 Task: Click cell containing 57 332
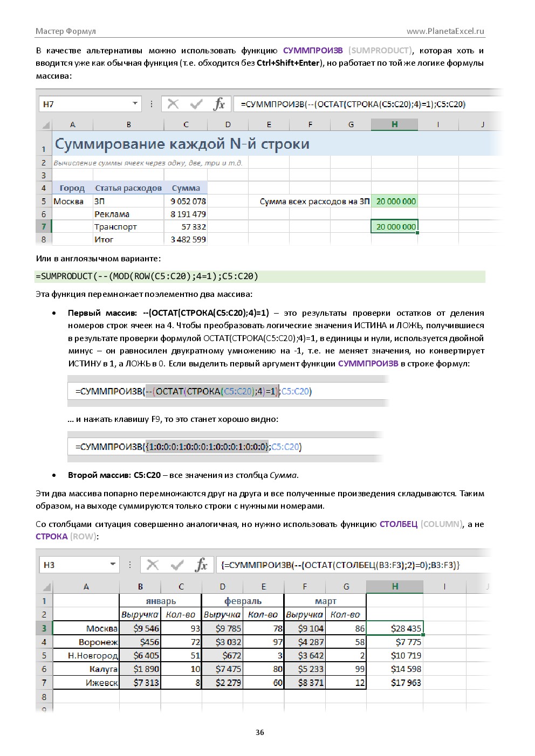click(x=186, y=227)
